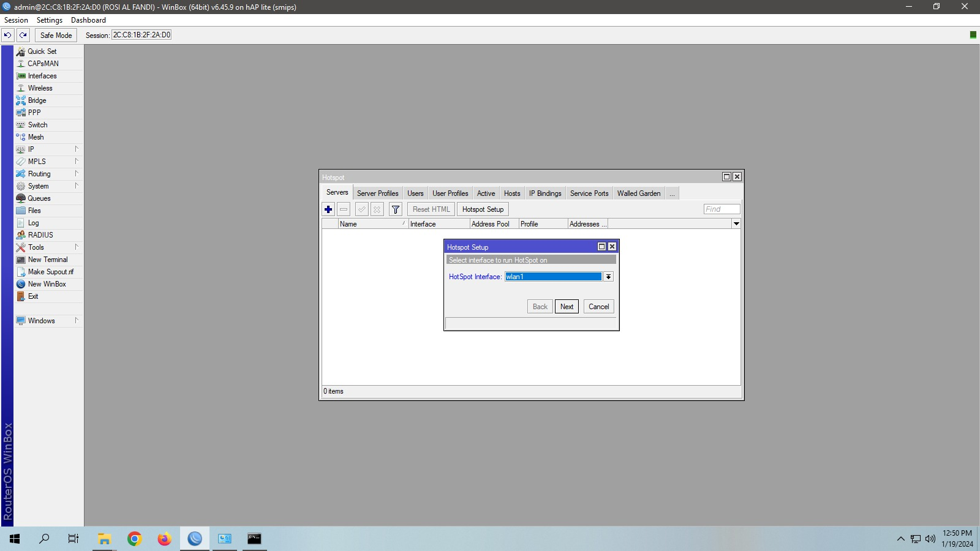Click the undo arrow in toolbar
The height and width of the screenshot is (551, 980).
point(7,35)
